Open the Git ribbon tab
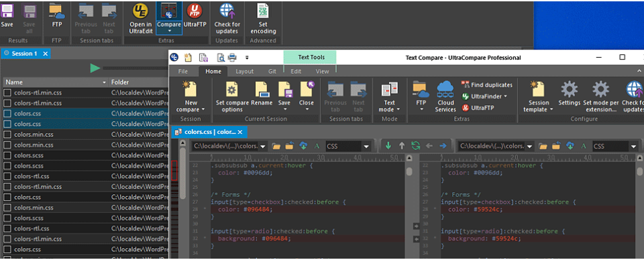 (272, 71)
